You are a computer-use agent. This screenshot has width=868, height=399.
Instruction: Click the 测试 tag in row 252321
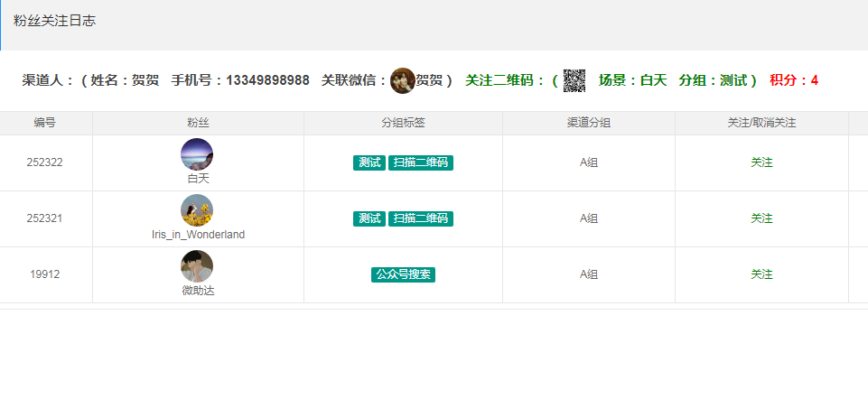coord(369,218)
